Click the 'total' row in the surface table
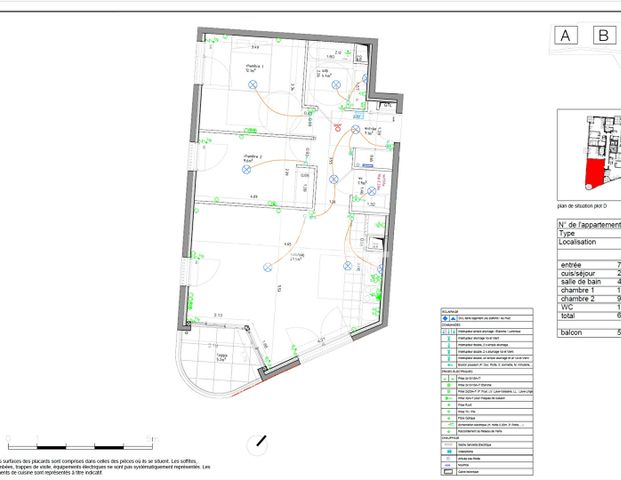Image resolution: width=621 pixels, height=480 pixels. coord(589,316)
